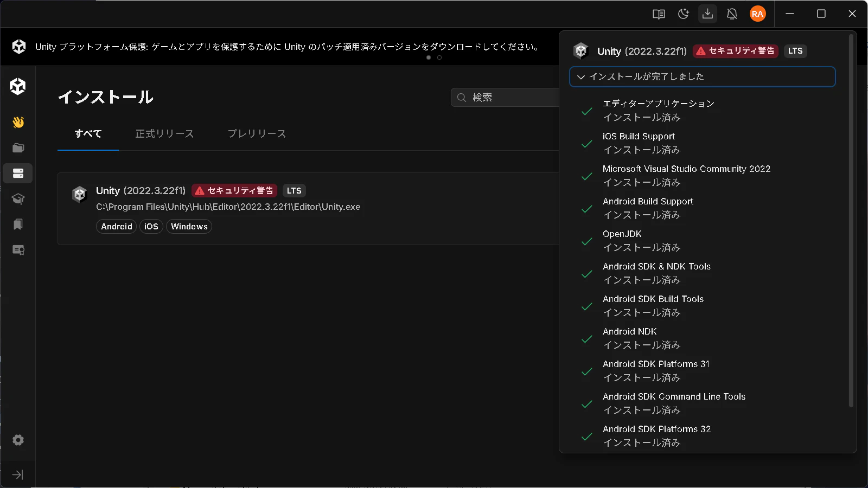This screenshot has width=868, height=488.
Task: Open the bookmark icon in sidebar
Action: click(18, 224)
